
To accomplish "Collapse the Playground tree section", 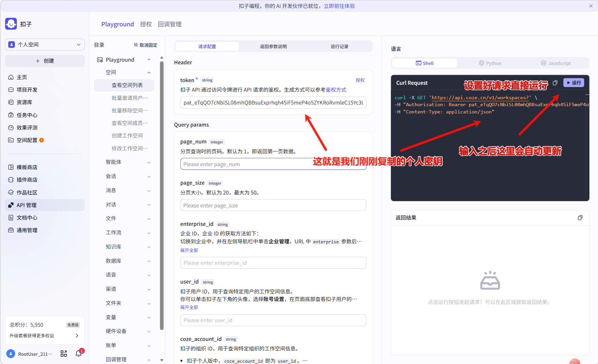I will tap(149, 60).
